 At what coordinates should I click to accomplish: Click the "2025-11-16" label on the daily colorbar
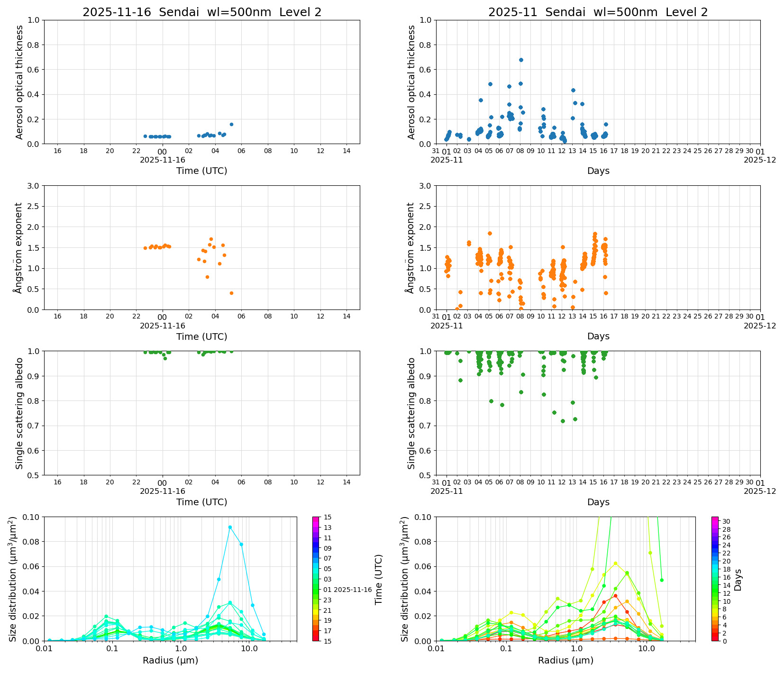pos(353,590)
